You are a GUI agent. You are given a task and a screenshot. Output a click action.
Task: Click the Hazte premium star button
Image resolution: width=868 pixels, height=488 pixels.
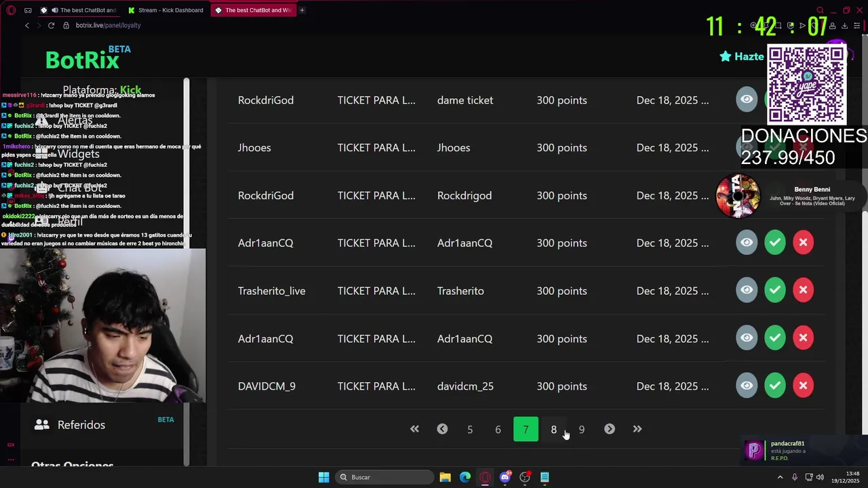pyautogui.click(x=742, y=56)
